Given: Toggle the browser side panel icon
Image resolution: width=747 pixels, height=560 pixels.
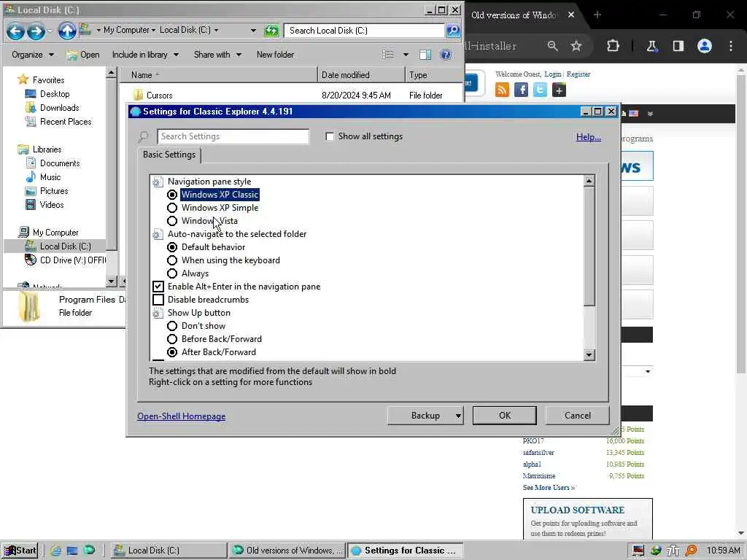Looking at the screenshot, I should tap(678, 46).
